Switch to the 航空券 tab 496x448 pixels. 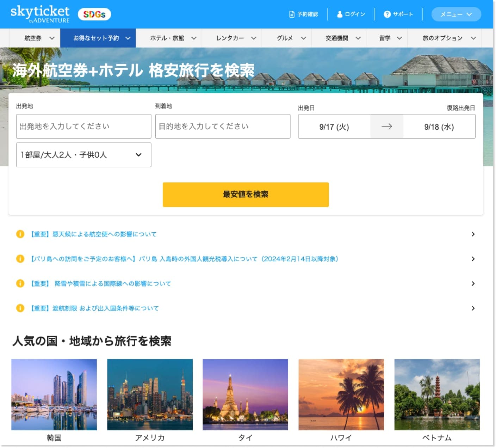(x=35, y=38)
